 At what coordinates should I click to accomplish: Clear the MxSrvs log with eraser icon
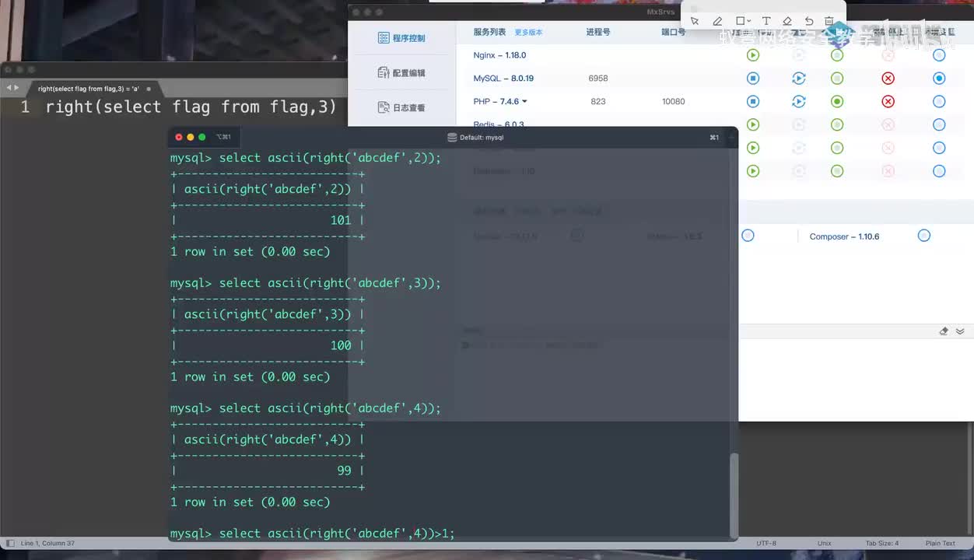tap(944, 331)
